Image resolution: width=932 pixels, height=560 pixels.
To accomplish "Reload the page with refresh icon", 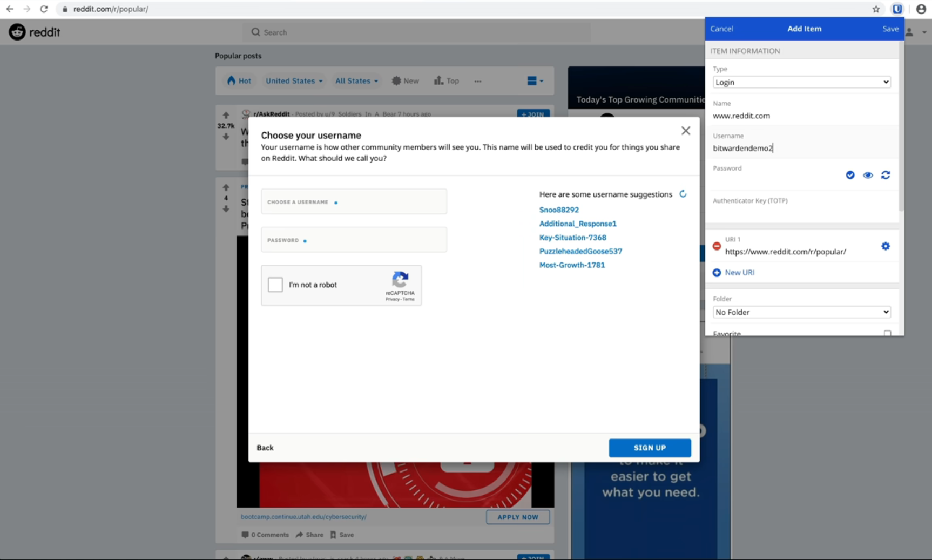I will tap(44, 9).
